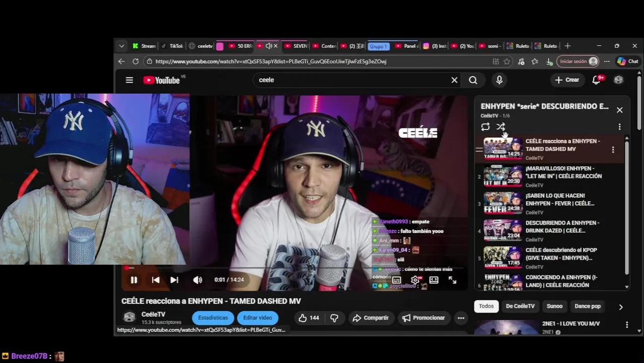The height and width of the screenshot is (363, 644).
Task: Select DRUNK DAZED playlist entry
Action: pos(549,230)
